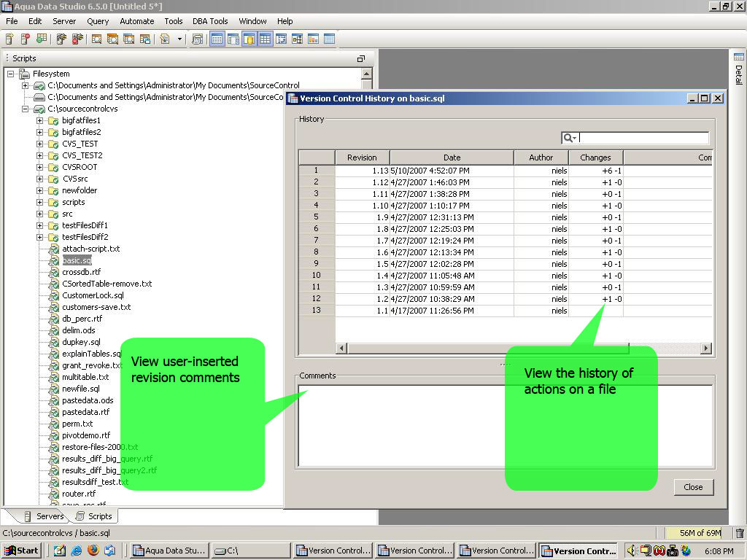Click the garbage collect trash icon
Image resolution: width=747 pixels, height=560 pixels.
click(740, 533)
